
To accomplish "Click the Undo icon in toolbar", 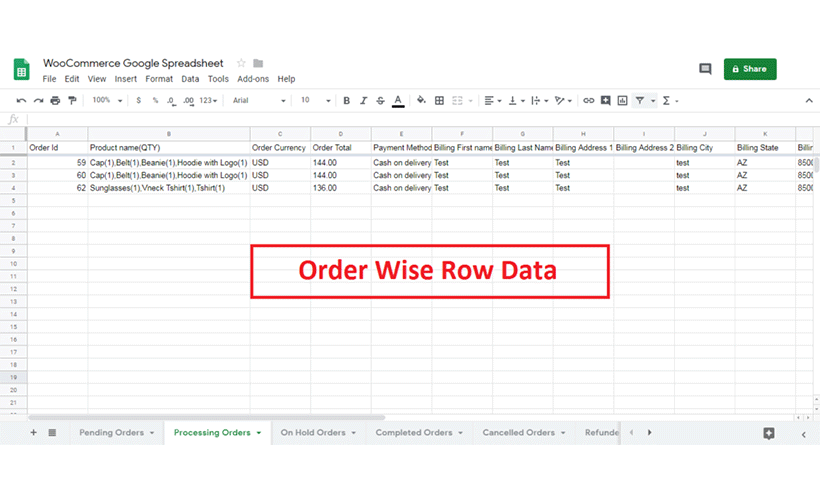I will 21,100.
